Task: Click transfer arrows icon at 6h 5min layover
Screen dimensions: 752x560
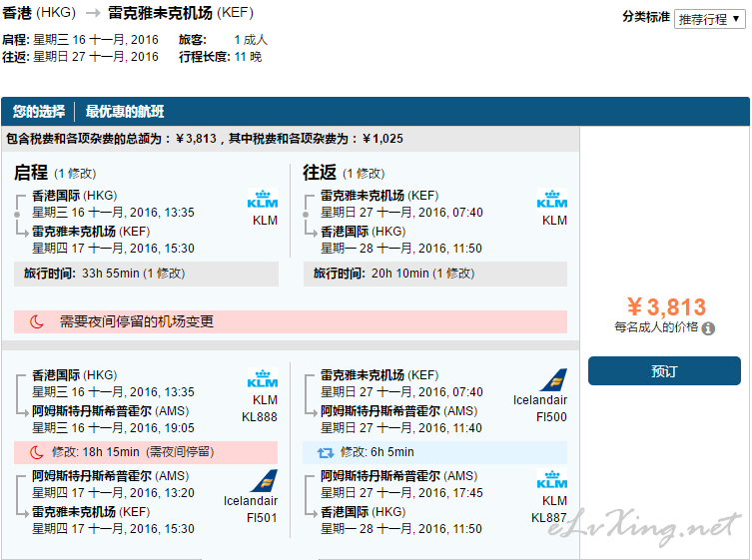Action: tap(325, 452)
